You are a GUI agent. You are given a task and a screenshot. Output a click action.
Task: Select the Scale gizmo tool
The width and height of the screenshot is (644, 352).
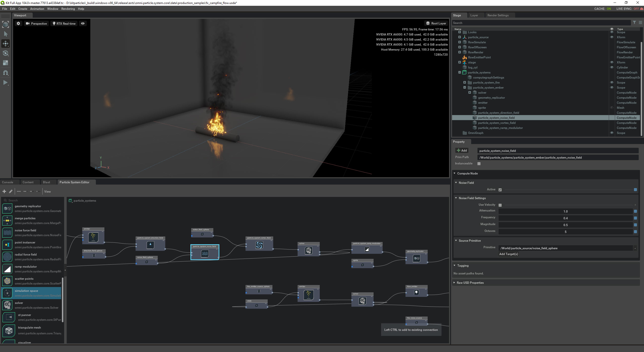point(6,63)
